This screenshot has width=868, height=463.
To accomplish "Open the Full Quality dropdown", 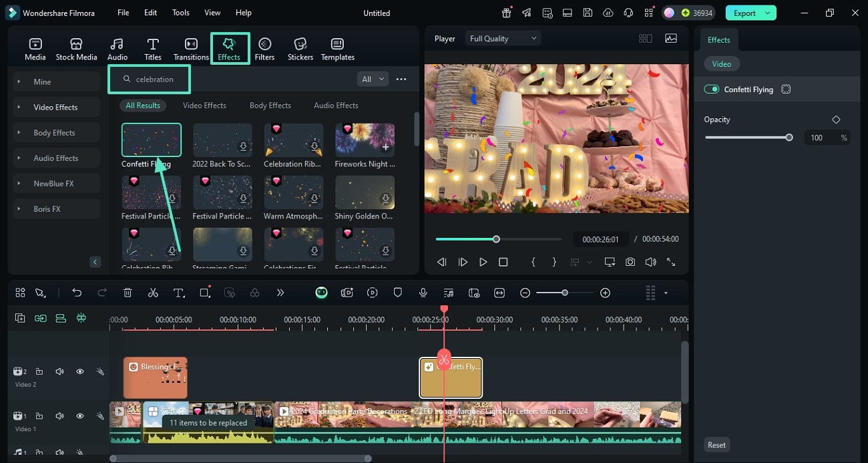I will (503, 39).
